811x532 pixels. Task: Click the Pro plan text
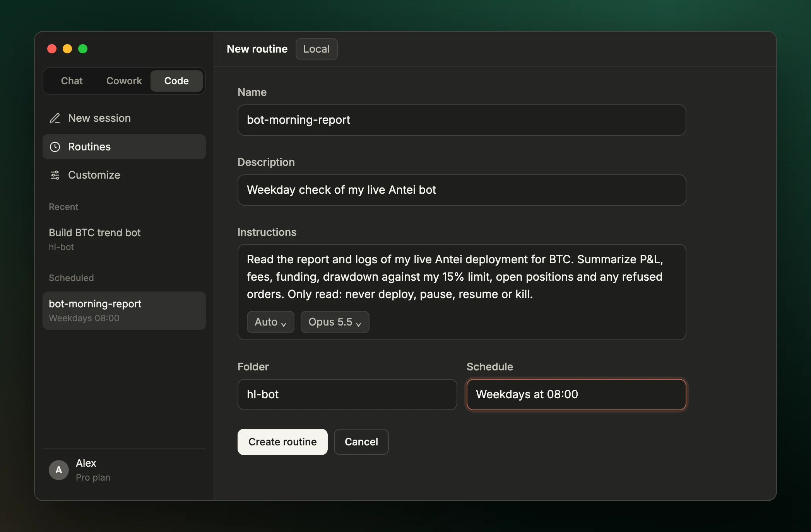93,477
